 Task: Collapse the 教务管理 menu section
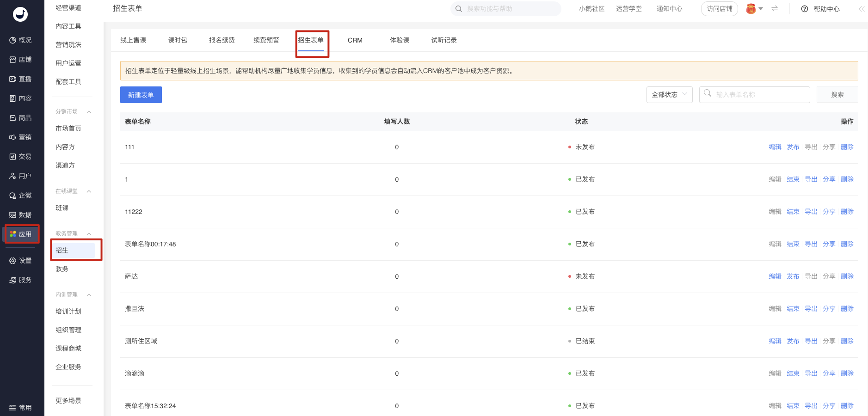89,234
